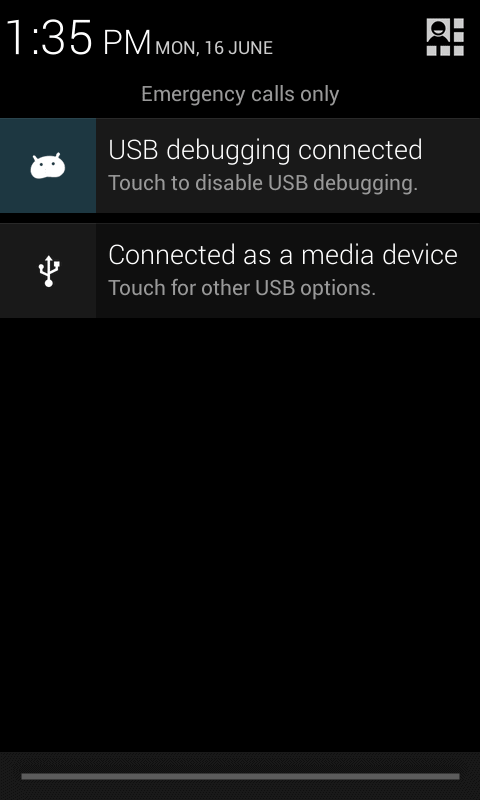Viewport: 480px width, 800px height.
Task: Tap the Android debug bug icon
Action: 47,166
